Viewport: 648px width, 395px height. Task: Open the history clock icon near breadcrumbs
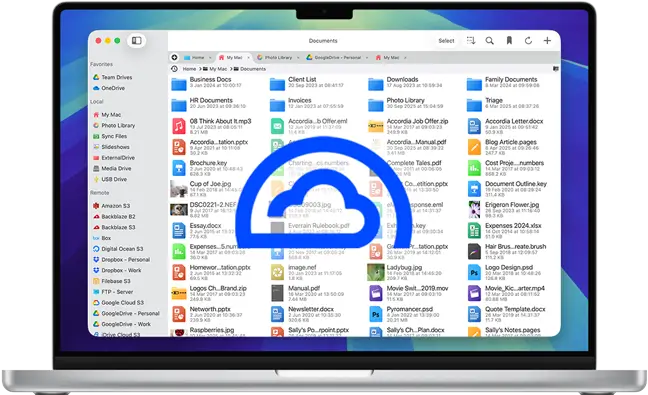pyautogui.click(x=174, y=69)
